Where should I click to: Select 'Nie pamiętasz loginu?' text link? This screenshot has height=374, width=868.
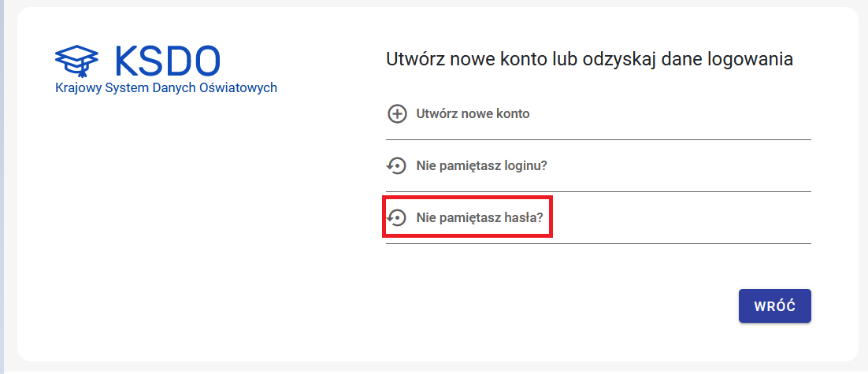(481, 166)
